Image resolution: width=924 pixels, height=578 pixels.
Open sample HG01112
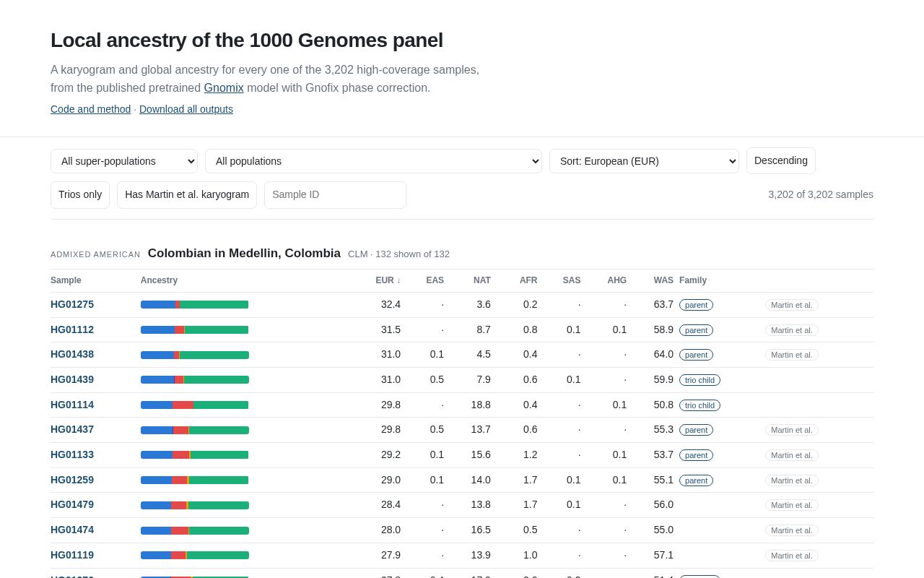tap(72, 329)
